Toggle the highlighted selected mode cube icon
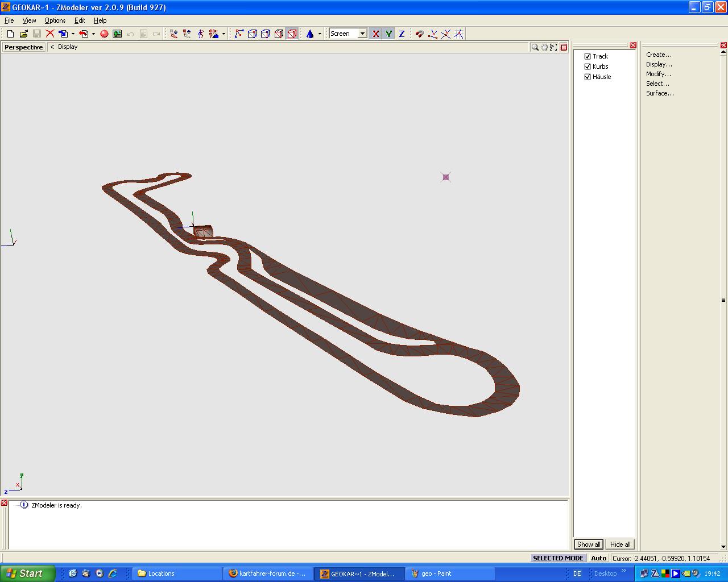The image size is (728, 582). click(x=292, y=34)
